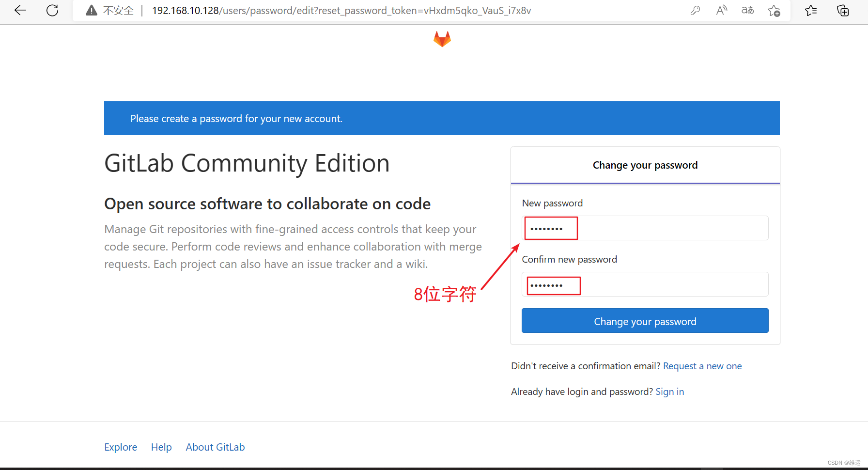Open the insecure site warning icon

pos(92,11)
